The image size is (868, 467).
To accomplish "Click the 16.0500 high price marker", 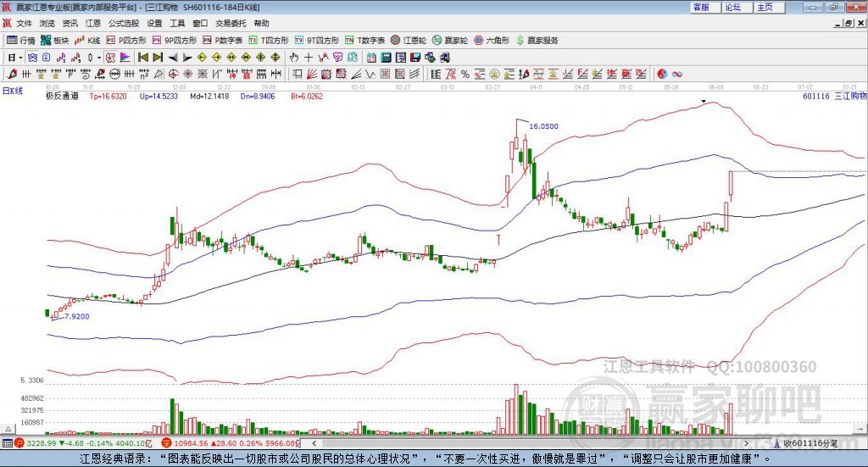I will [543, 126].
